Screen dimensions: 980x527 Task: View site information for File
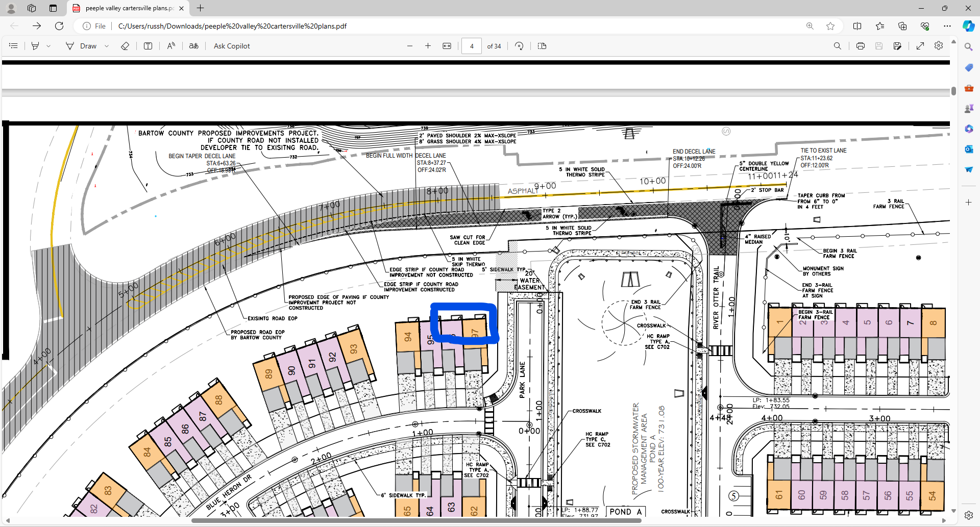(x=94, y=26)
